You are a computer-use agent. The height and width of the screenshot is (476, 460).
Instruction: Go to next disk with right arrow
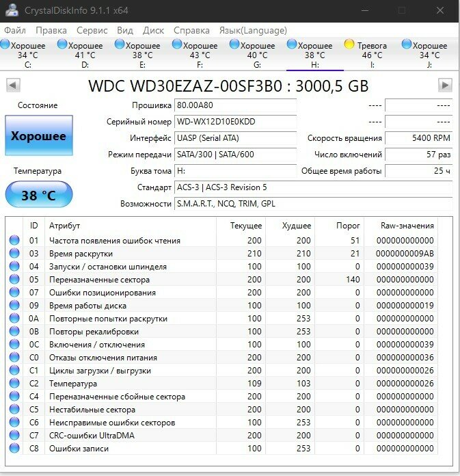coord(445,85)
